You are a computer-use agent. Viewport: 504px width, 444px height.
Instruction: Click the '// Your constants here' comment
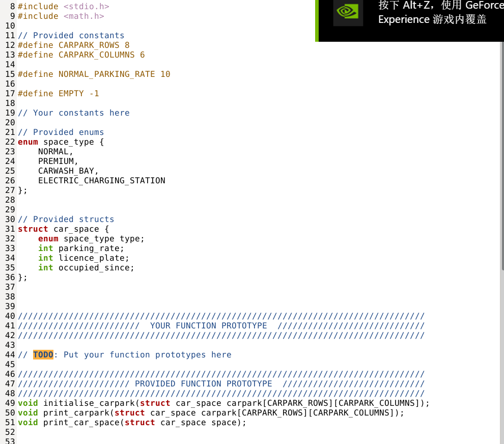[x=74, y=113]
